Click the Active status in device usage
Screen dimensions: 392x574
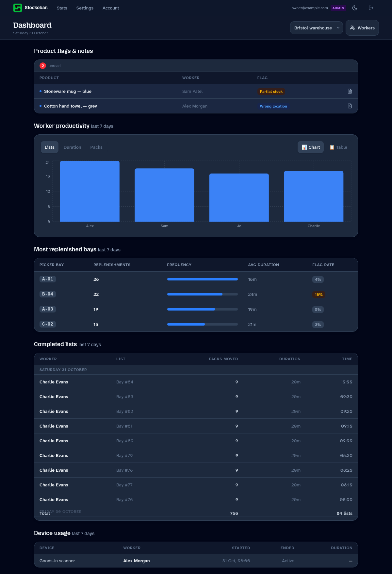pyautogui.click(x=288, y=561)
